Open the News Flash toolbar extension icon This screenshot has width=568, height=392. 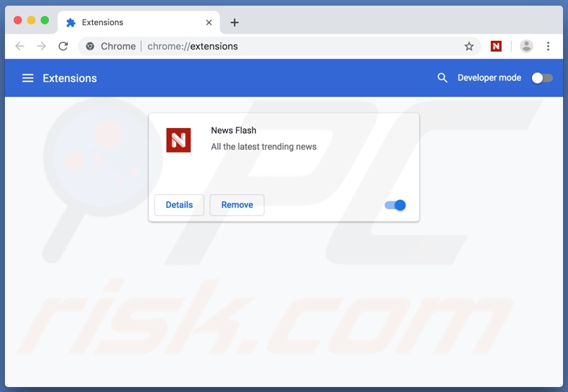(496, 46)
